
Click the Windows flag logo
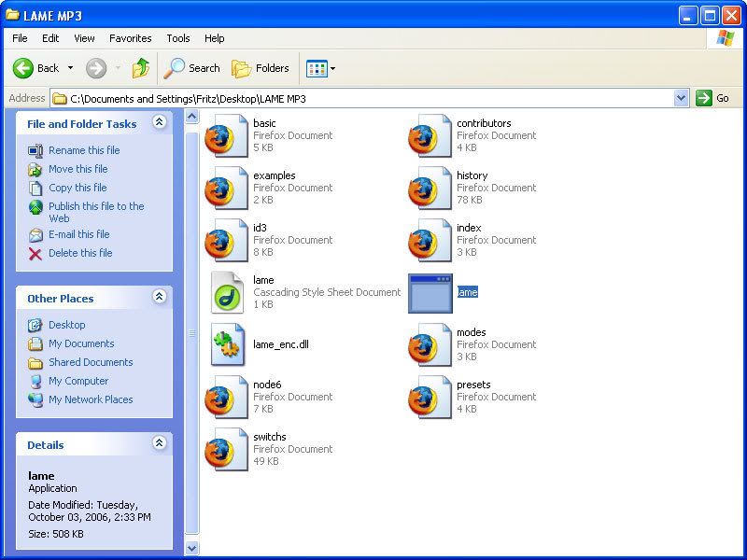726,38
